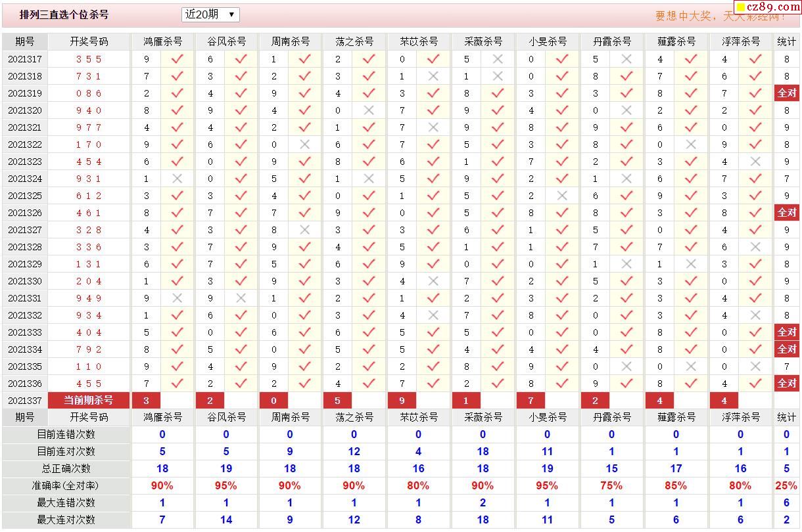Click winning number 0 8 6 in row 2021319
This screenshot has height=532, width=802.
(x=89, y=93)
